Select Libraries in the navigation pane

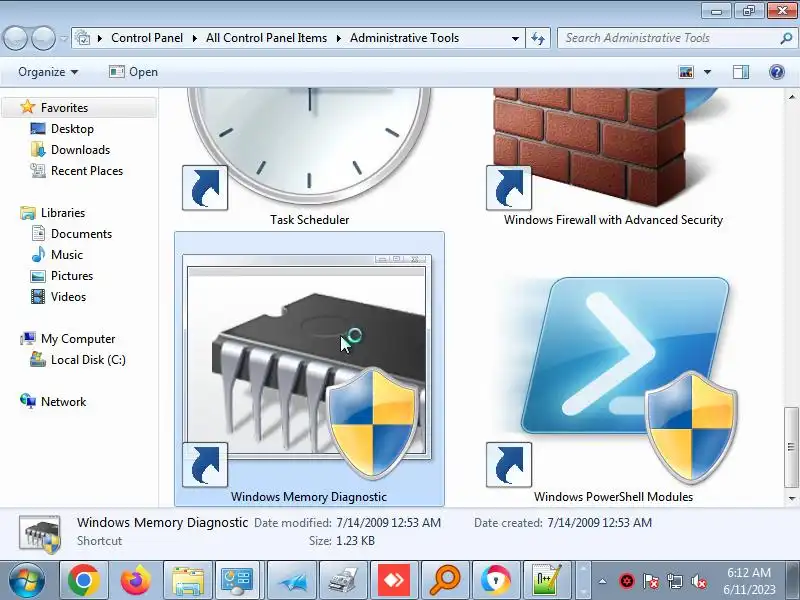[63, 212]
